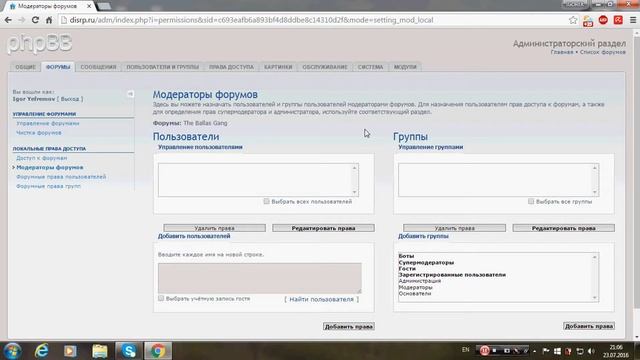This screenshot has width=640, height=360.
Task: Click the Управление группами list box
Action: tap(498, 180)
